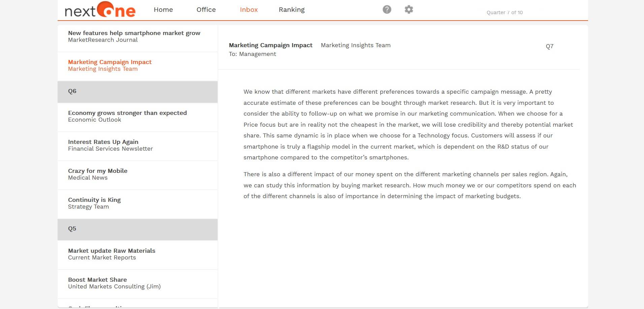
Task: Click the 'Marketing Campaign Impact' message title heading
Action: click(x=270, y=45)
